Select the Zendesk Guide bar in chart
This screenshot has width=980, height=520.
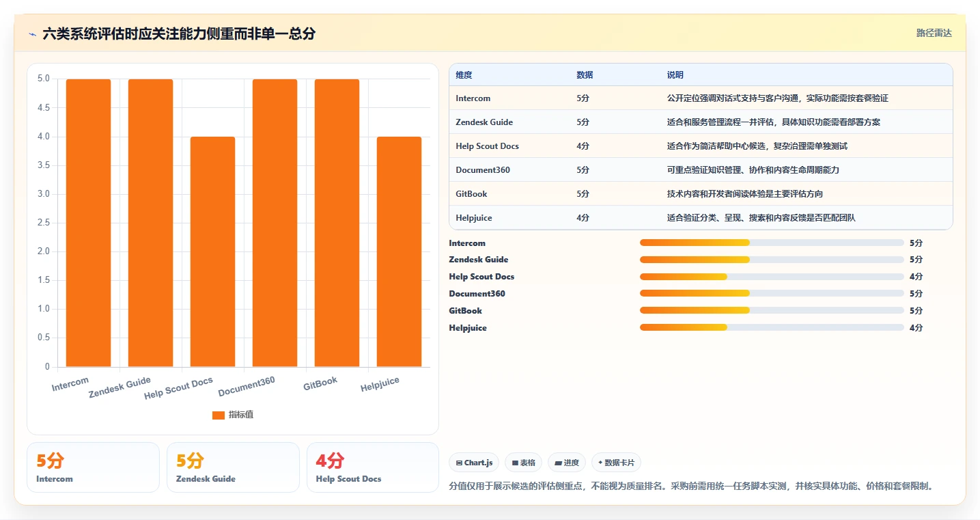151,223
